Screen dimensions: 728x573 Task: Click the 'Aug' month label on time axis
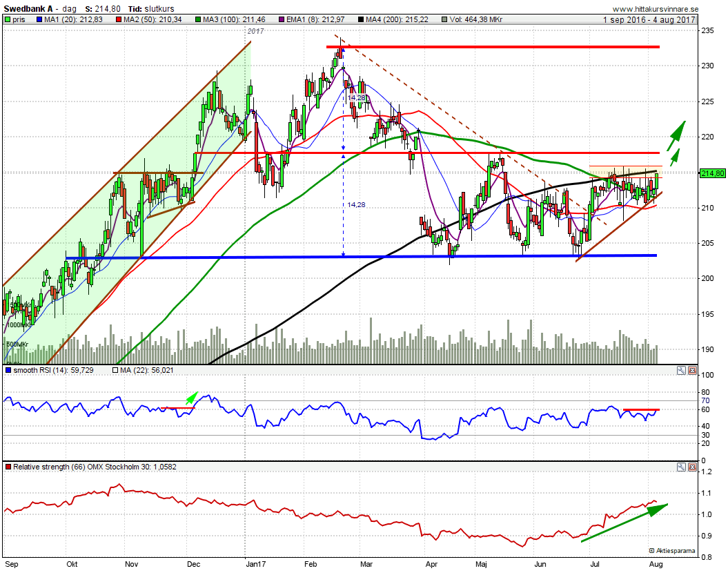[x=656, y=565]
